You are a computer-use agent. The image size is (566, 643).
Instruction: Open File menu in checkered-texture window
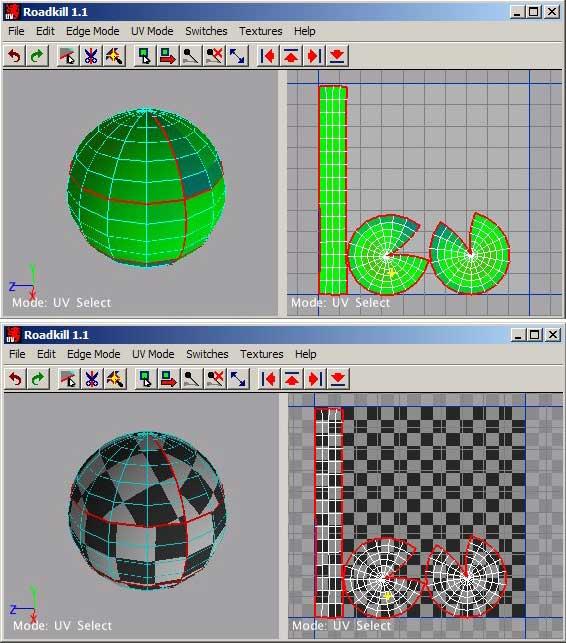(17, 354)
